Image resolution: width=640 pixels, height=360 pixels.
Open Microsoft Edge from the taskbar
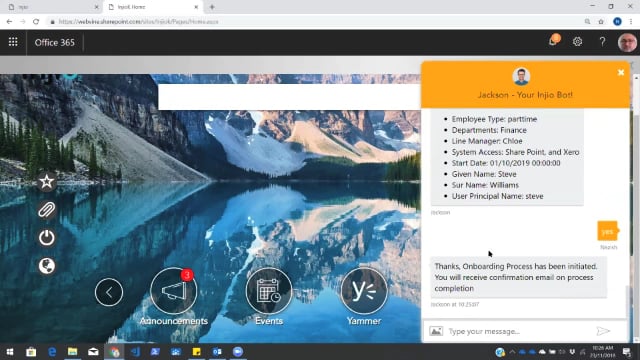click(x=52, y=351)
